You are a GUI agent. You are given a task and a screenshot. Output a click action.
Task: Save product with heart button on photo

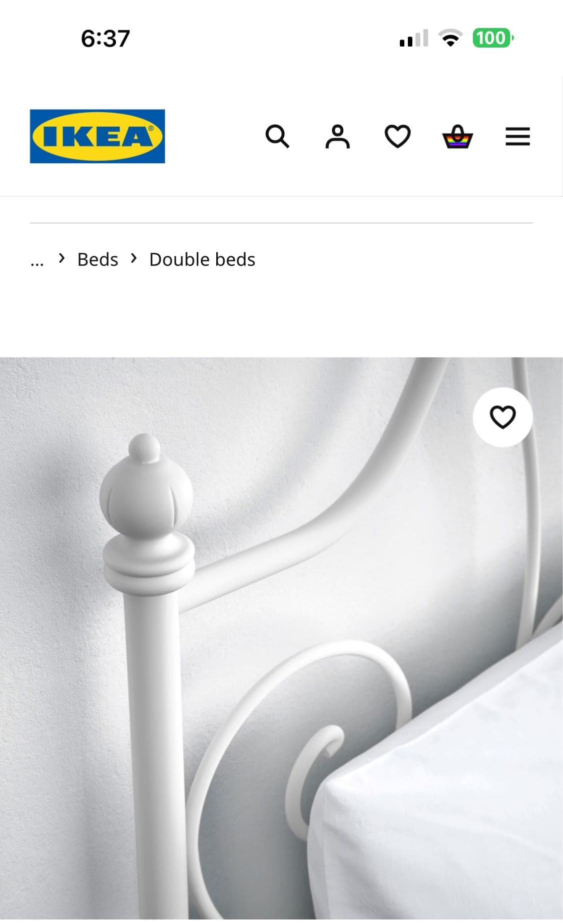[502, 417]
